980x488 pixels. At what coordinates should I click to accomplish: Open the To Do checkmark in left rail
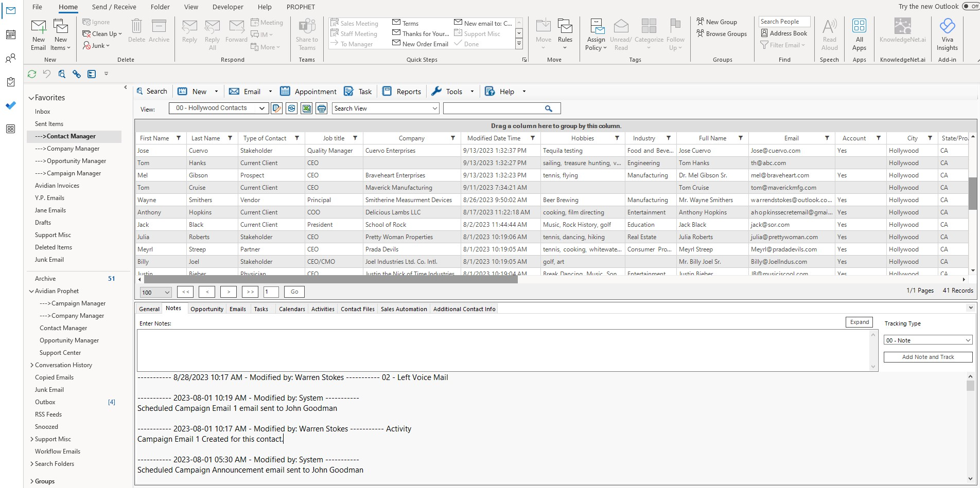[10, 105]
